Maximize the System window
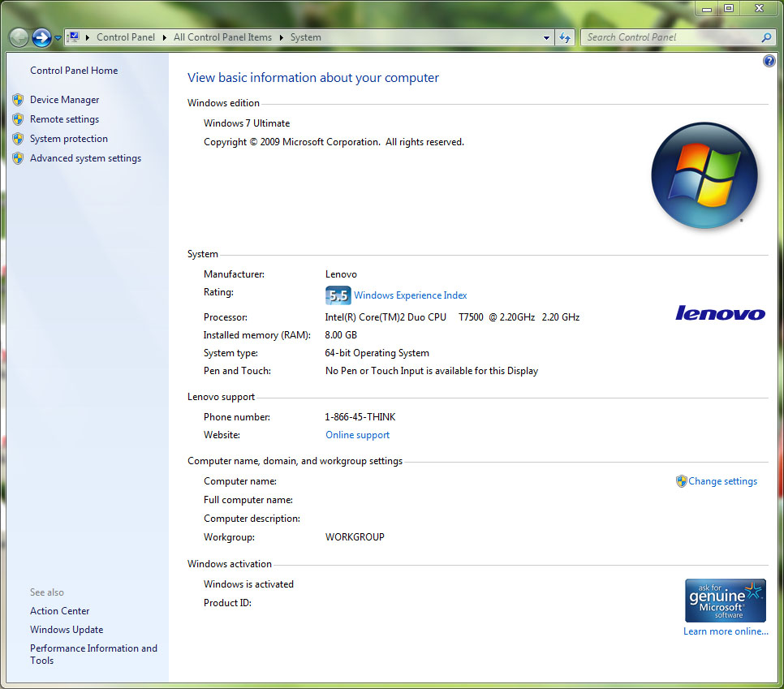 (729, 8)
